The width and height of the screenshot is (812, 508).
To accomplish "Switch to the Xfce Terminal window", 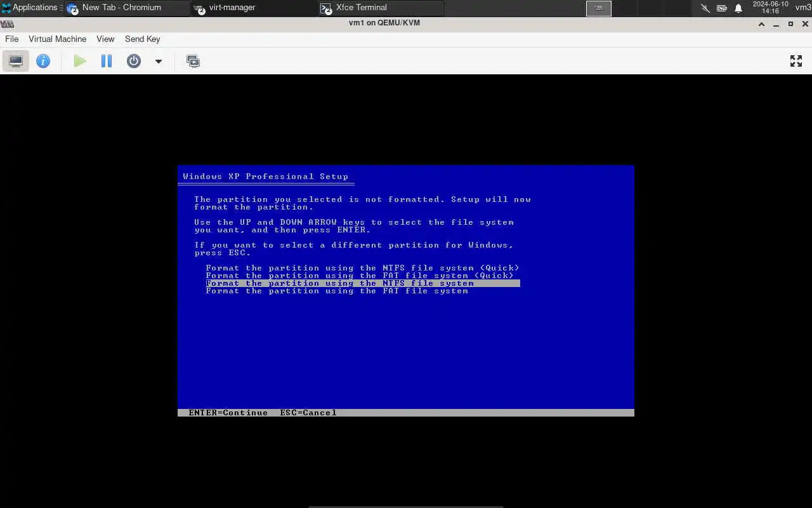I will pos(381,8).
